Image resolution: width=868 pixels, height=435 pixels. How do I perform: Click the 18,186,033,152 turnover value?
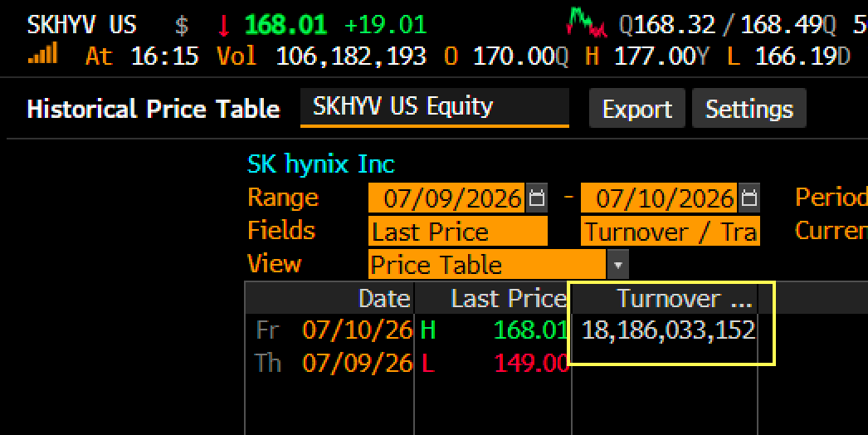click(669, 330)
